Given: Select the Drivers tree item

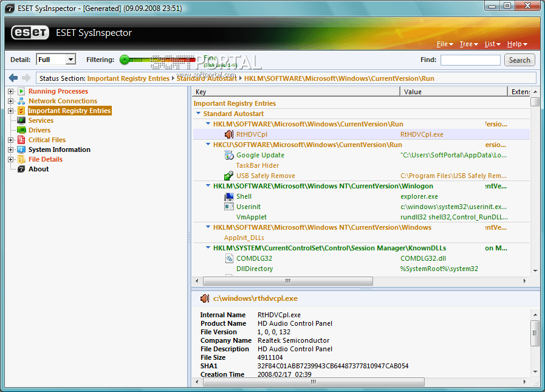Looking at the screenshot, I should coord(39,130).
